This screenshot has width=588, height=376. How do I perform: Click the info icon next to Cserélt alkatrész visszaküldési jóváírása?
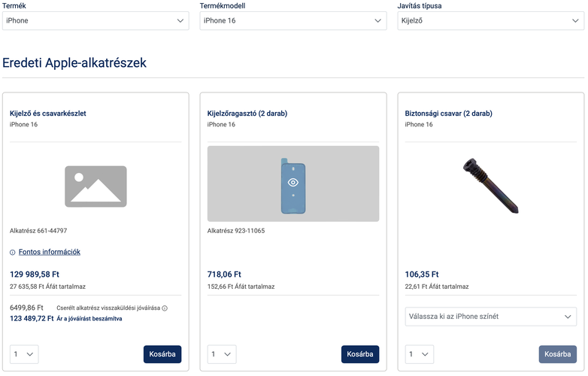point(165,308)
